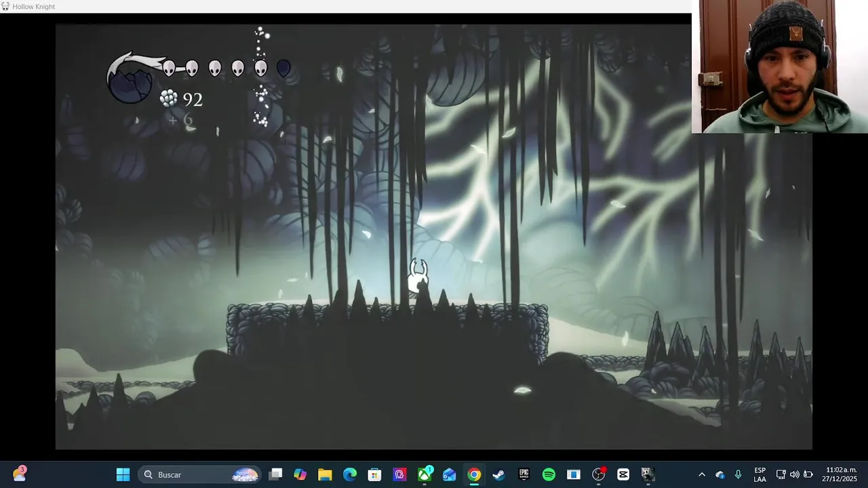Open the purple app icon next to Store
This screenshot has height=488, width=868.
[x=399, y=474]
